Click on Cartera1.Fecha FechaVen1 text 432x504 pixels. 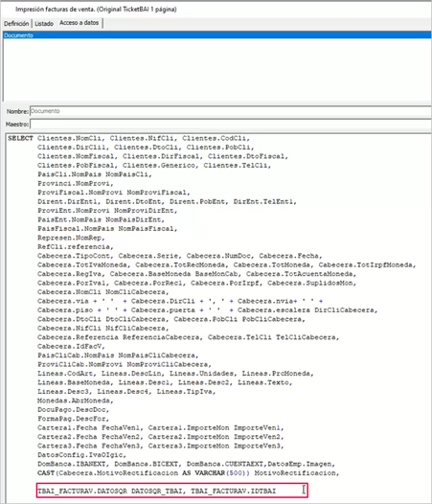point(90,427)
